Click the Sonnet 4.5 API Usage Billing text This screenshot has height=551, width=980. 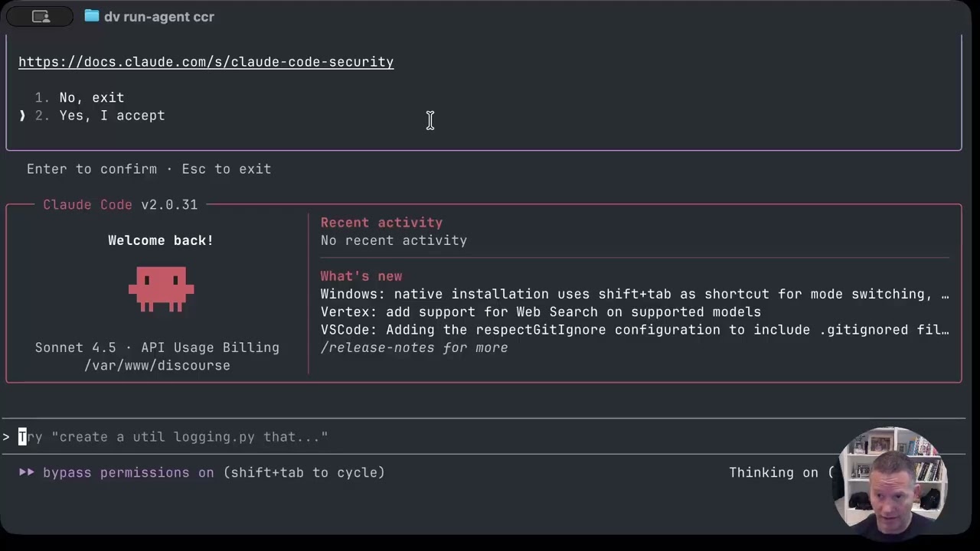(157, 347)
